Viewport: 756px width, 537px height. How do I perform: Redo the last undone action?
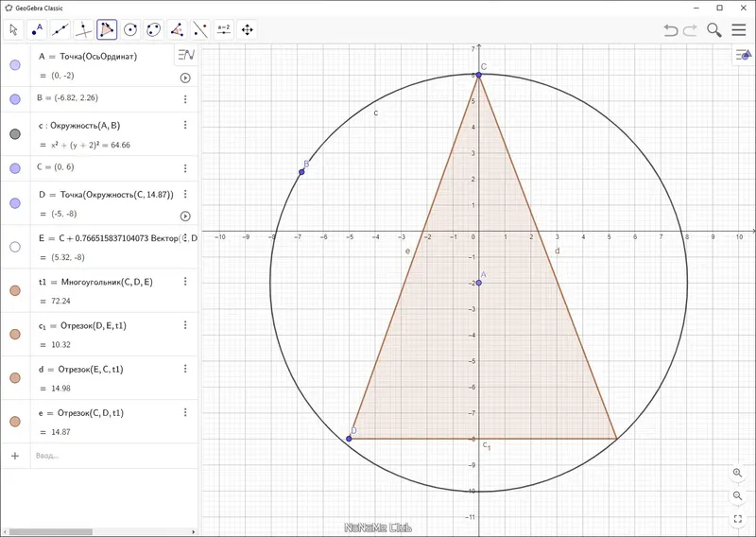(691, 30)
